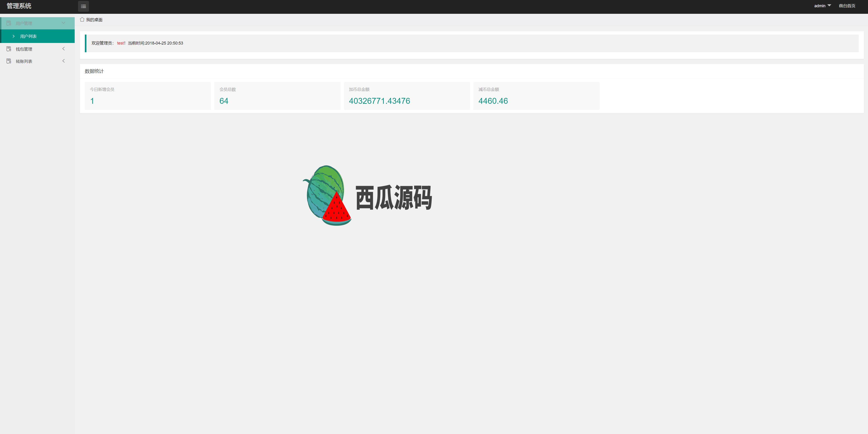This screenshot has height=434, width=868.
Task: Click the admin account name
Action: [820, 6]
